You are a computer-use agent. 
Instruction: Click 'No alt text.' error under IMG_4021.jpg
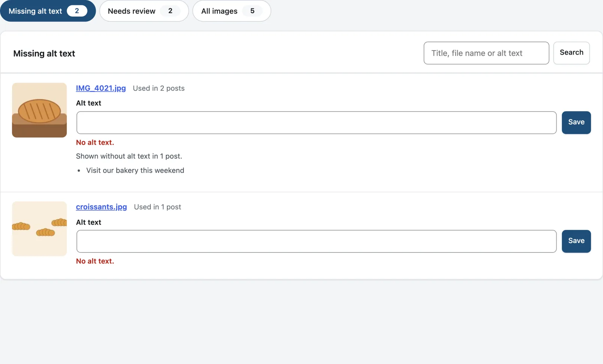tap(95, 142)
